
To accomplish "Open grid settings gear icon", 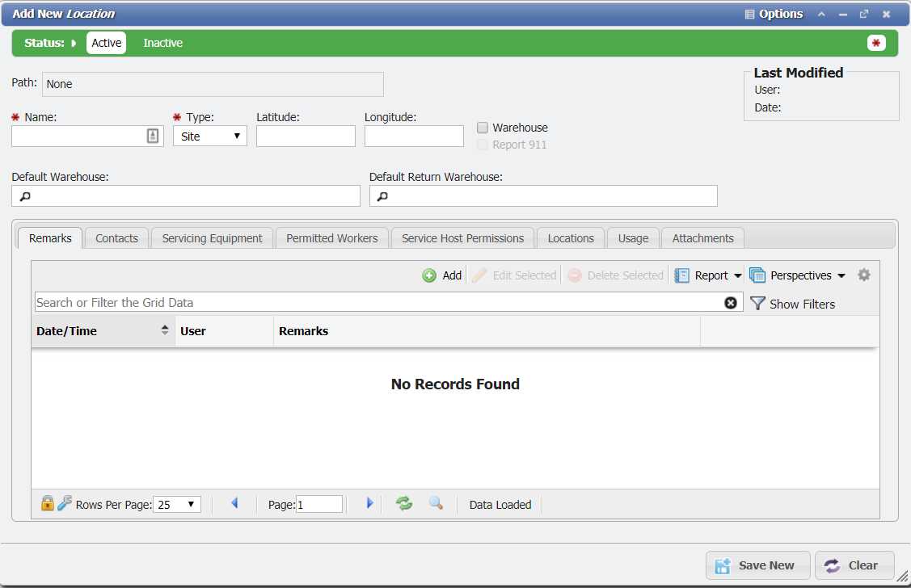I will pyautogui.click(x=864, y=275).
